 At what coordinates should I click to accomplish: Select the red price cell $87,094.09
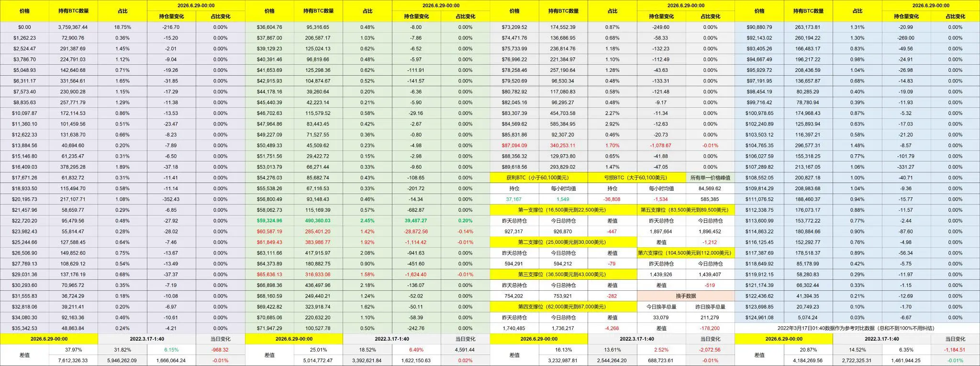point(514,146)
